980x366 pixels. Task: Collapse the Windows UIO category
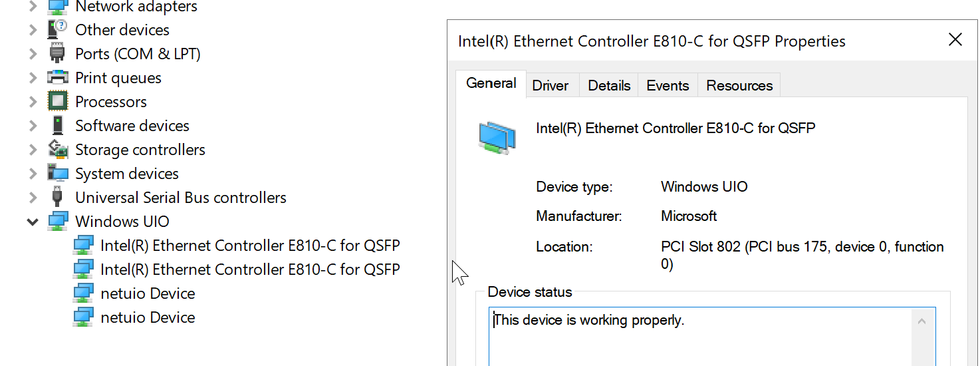pos(33,222)
